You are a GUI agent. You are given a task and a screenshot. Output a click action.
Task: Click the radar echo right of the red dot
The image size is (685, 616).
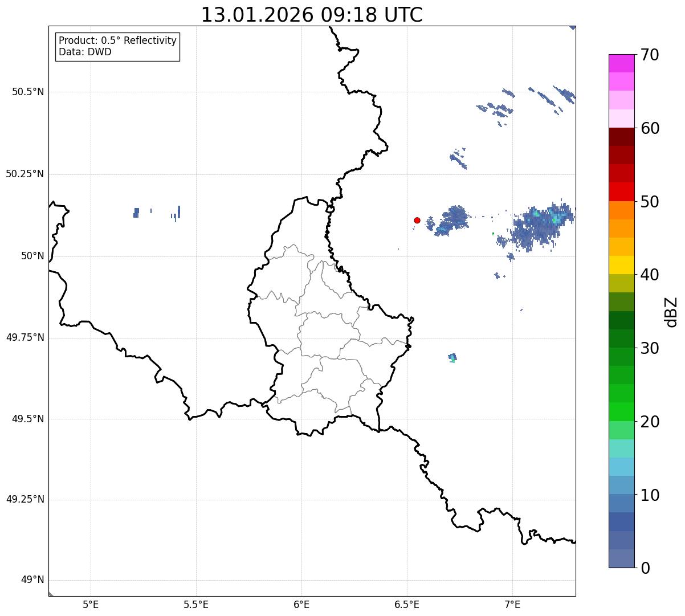tap(450, 221)
